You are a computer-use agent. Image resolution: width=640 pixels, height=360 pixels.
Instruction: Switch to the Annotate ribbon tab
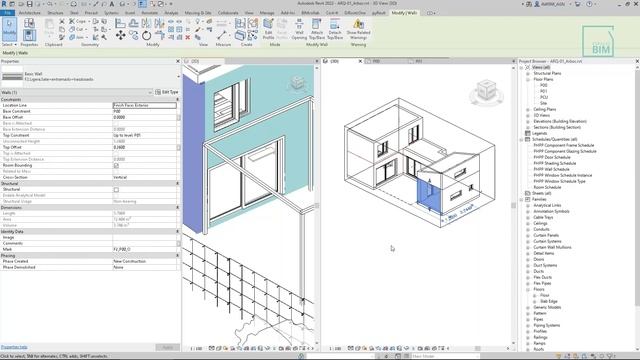pyautogui.click(x=149, y=13)
